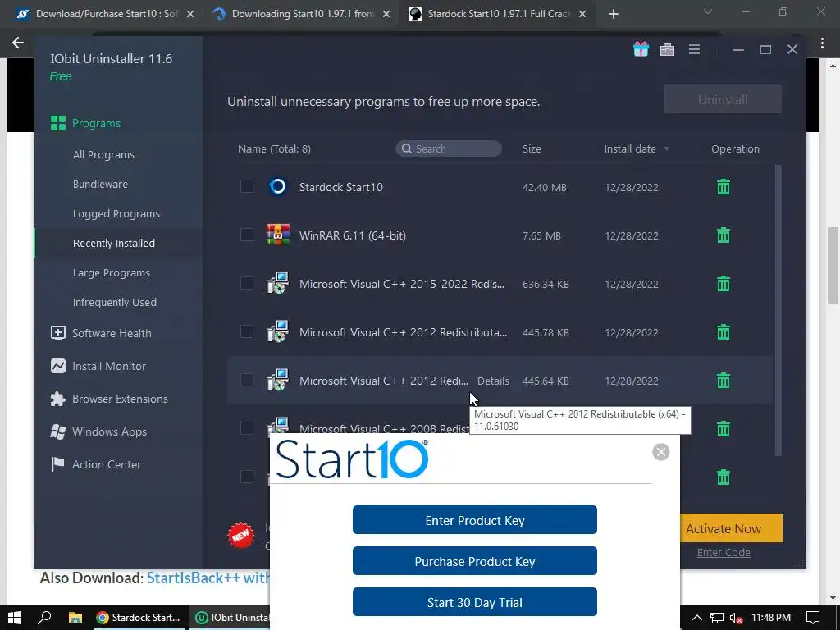Open the Enter Code link
Screen dimensions: 840x630
click(x=724, y=552)
